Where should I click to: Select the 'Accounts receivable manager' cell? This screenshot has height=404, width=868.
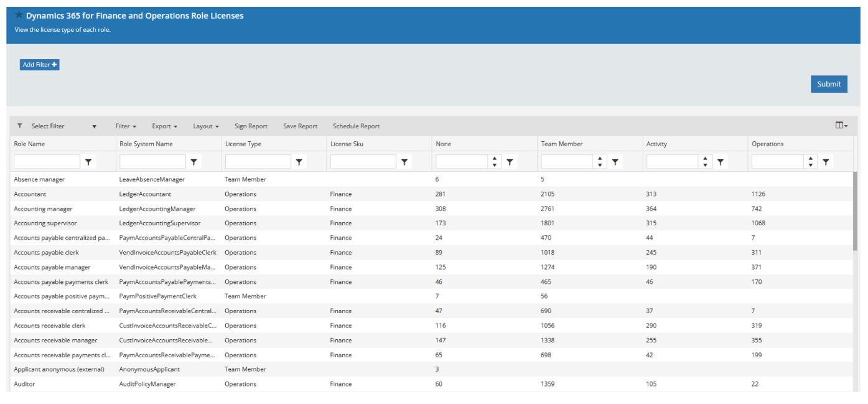(x=55, y=341)
